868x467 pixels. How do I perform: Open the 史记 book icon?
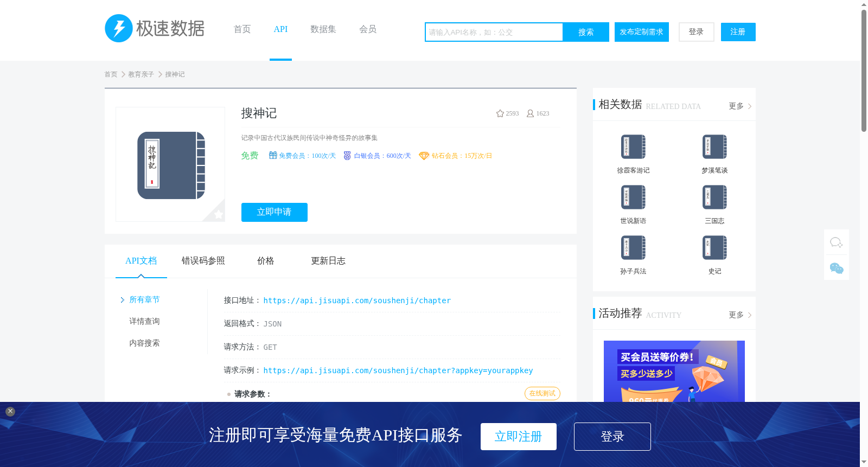pos(714,248)
